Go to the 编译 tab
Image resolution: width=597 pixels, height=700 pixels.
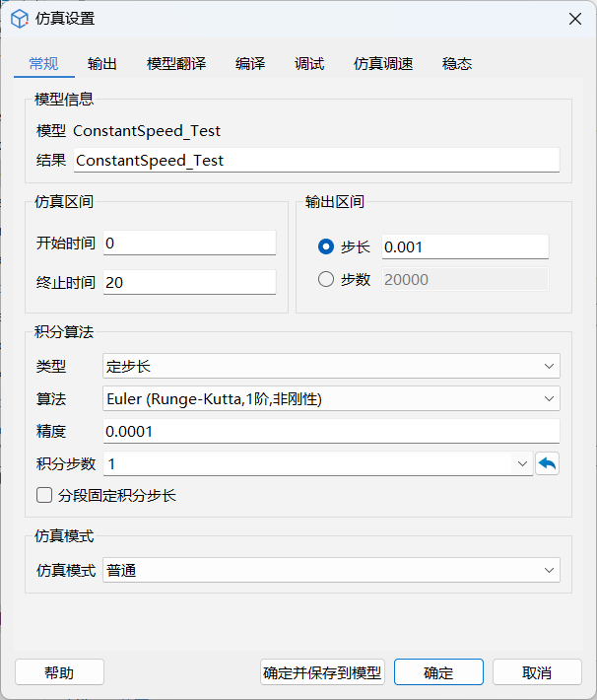[250, 64]
